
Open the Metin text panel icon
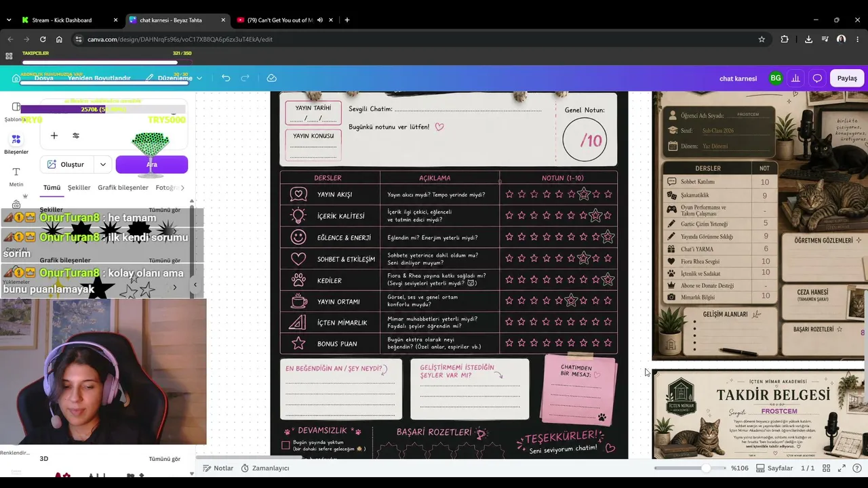pyautogui.click(x=16, y=176)
